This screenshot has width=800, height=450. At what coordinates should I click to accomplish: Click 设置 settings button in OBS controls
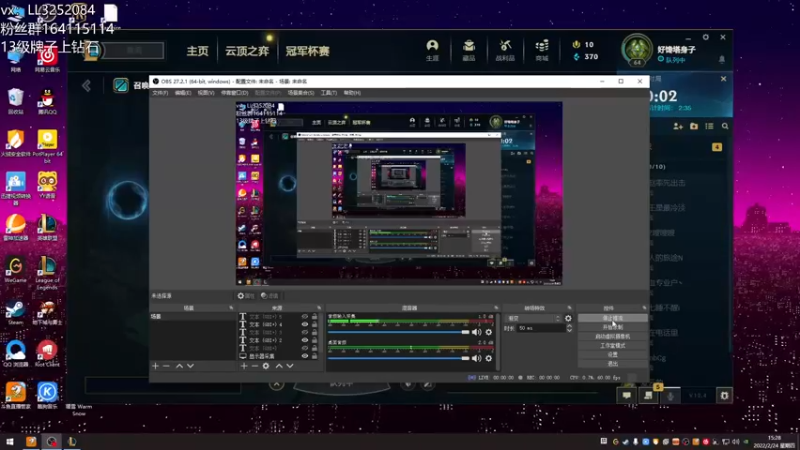pos(613,355)
